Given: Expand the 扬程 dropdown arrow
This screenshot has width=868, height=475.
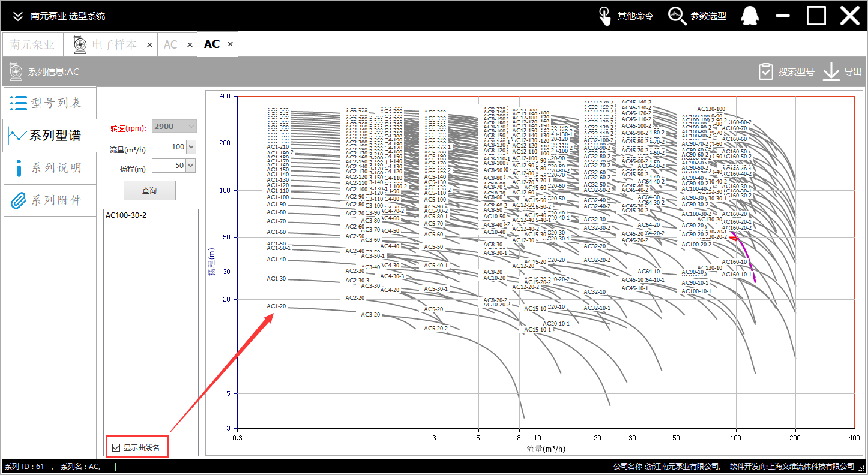Looking at the screenshot, I should click(x=191, y=166).
